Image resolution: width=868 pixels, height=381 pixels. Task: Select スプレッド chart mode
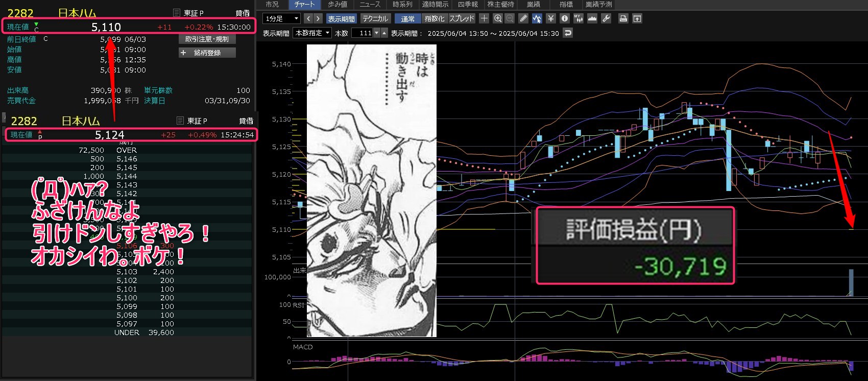462,18
